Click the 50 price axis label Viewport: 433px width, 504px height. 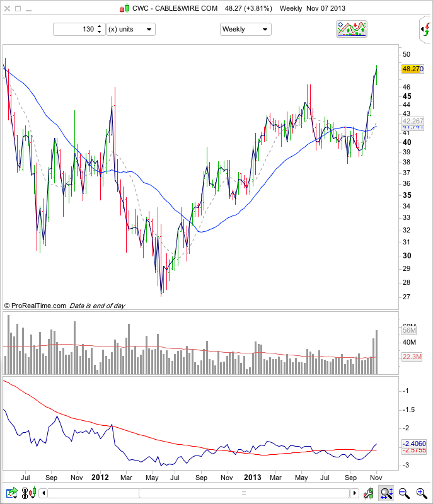click(407, 54)
